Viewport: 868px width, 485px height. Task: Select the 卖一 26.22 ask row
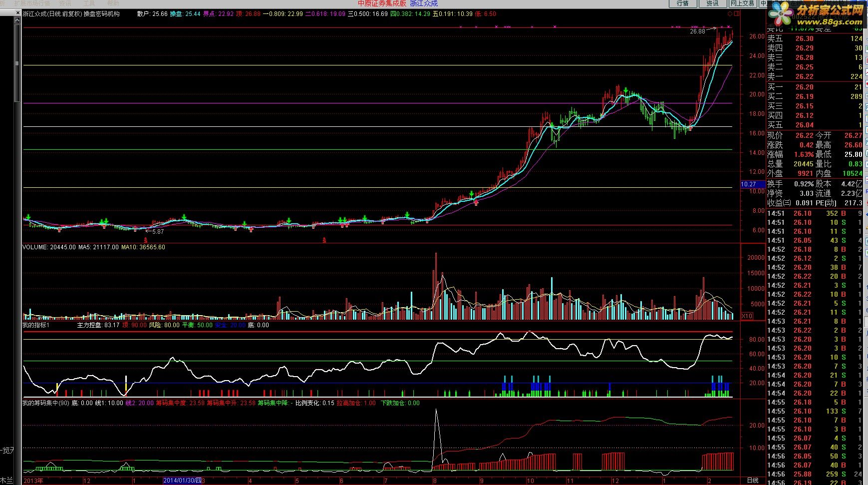(815, 76)
